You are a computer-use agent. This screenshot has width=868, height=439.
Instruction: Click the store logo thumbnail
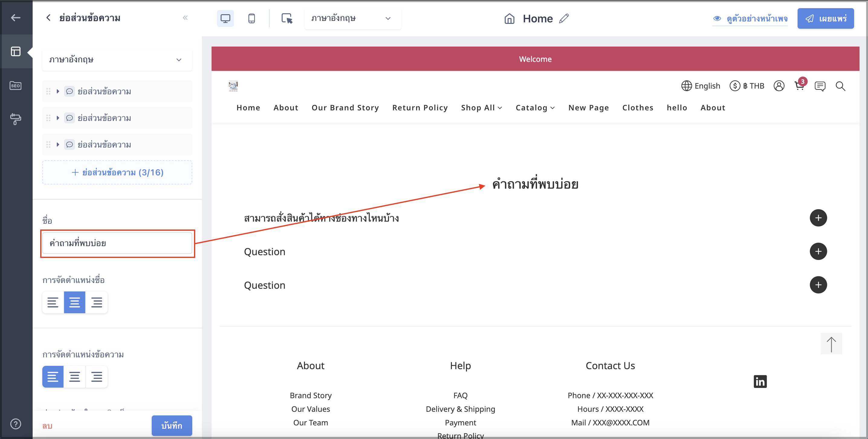click(x=233, y=86)
